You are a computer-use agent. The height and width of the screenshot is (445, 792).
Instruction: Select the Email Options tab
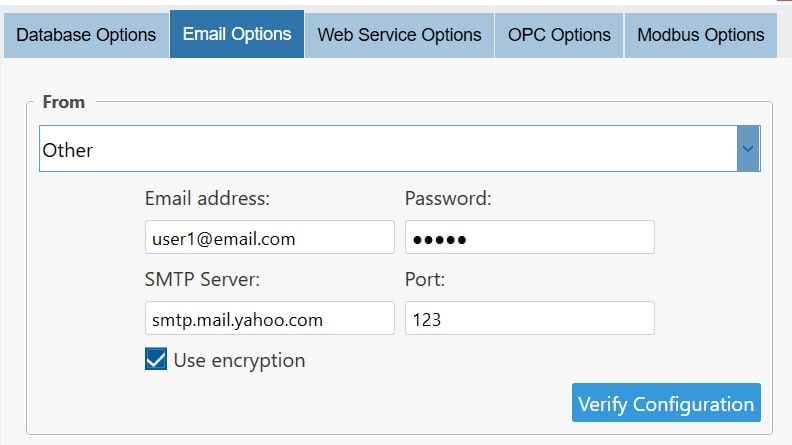click(x=237, y=35)
